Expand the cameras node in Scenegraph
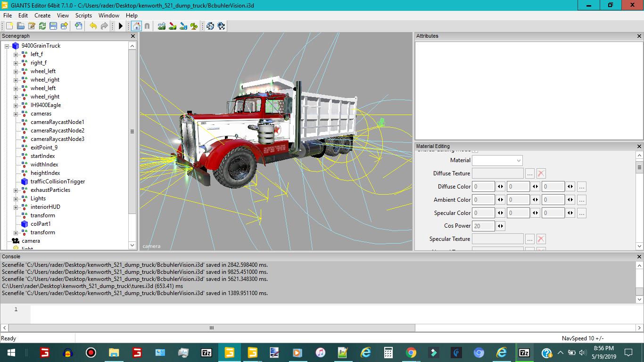The image size is (644, 362). click(16, 114)
